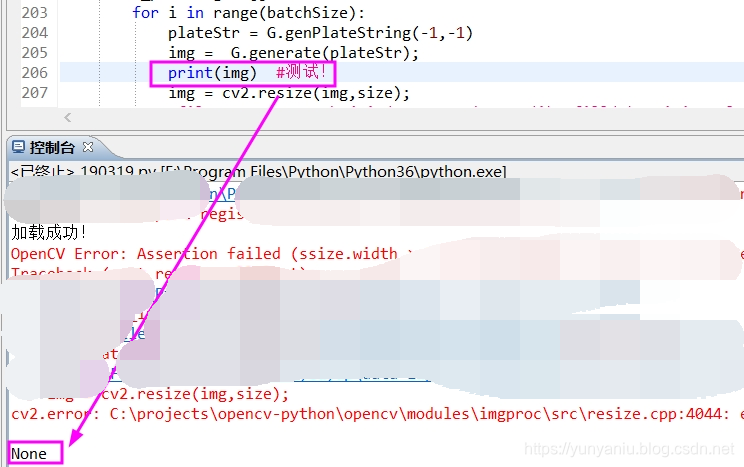
Task: Click the editor horizontal scroll left arrow
Action: point(68,117)
